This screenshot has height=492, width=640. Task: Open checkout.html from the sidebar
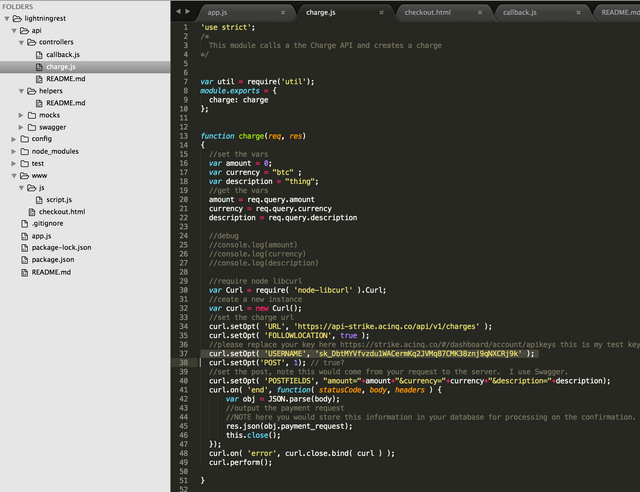tap(61, 211)
